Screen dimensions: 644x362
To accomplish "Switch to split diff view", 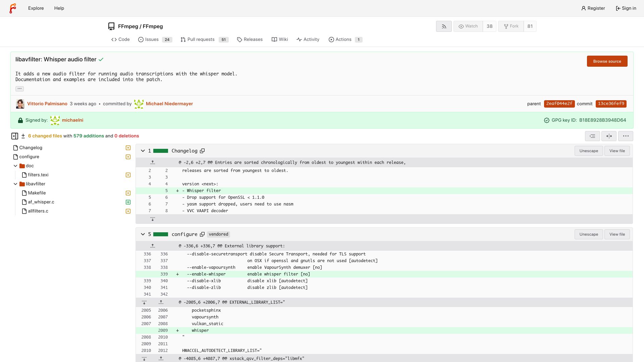I will point(609,136).
